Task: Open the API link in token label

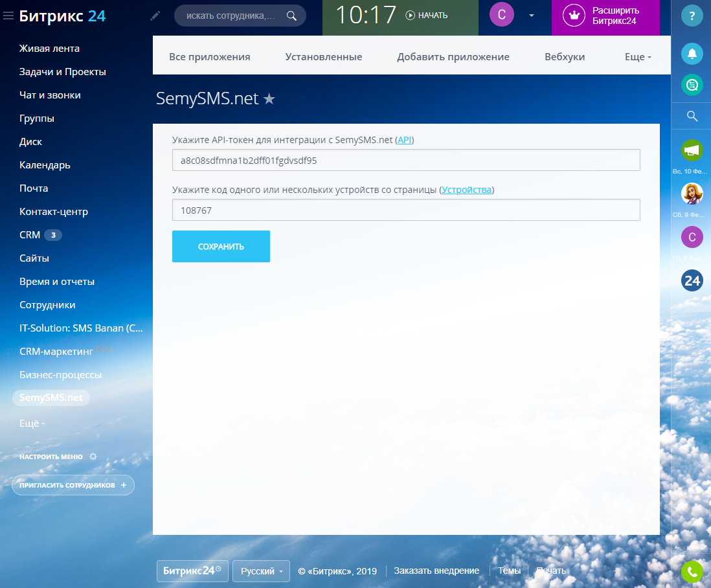Action: [x=405, y=140]
